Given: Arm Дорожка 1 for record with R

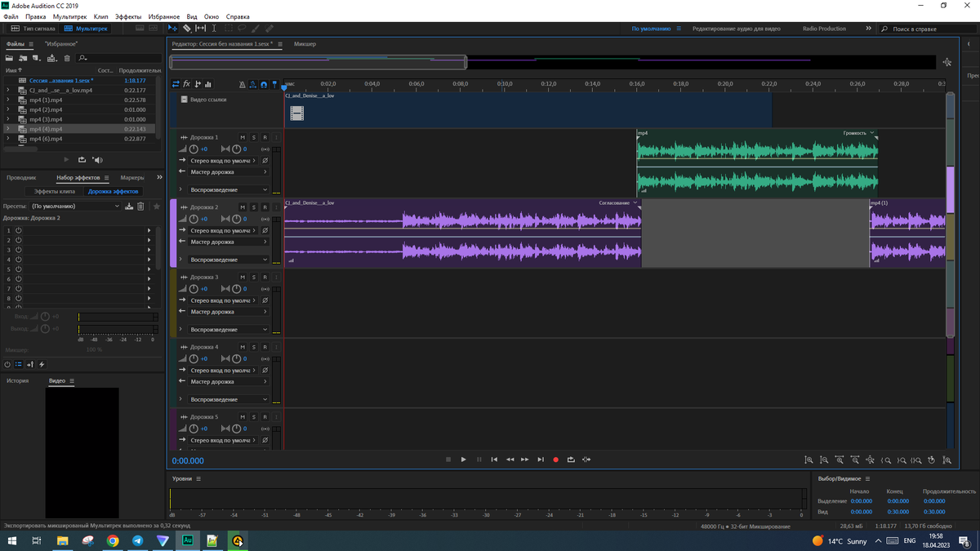Looking at the screenshot, I should [x=265, y=138].
